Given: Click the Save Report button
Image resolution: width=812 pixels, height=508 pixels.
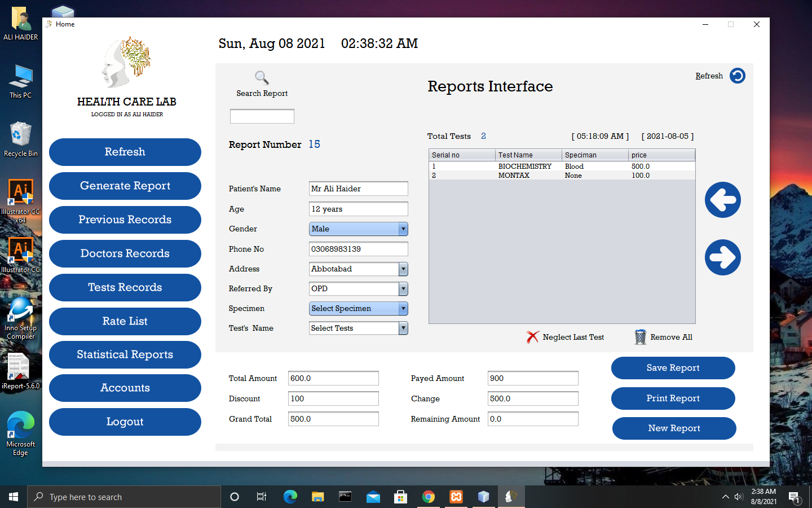Looking at the screenshot, I should point(673,368).
